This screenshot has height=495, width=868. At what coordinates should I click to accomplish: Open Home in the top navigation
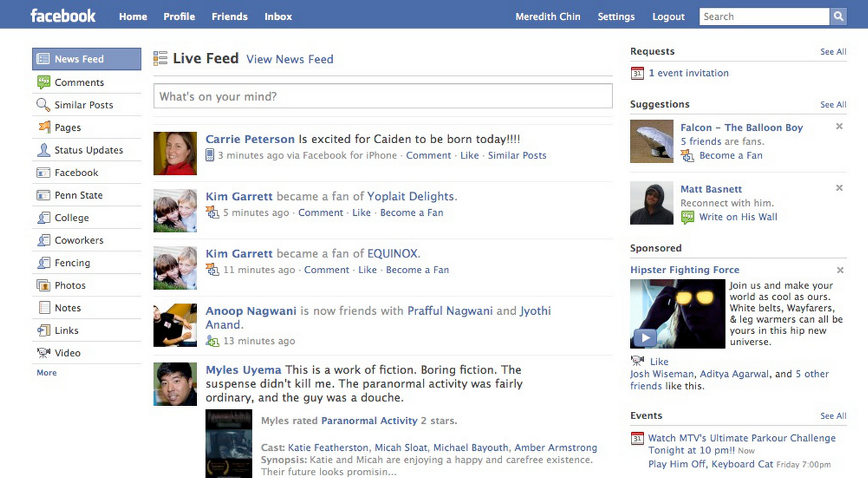coord(133,16)
